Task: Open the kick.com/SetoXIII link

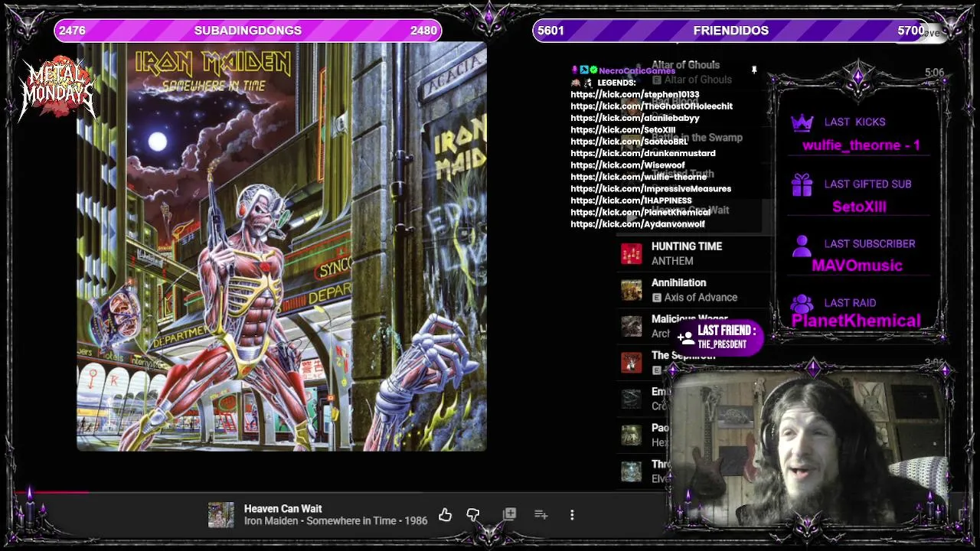Action: pos(623,130)
